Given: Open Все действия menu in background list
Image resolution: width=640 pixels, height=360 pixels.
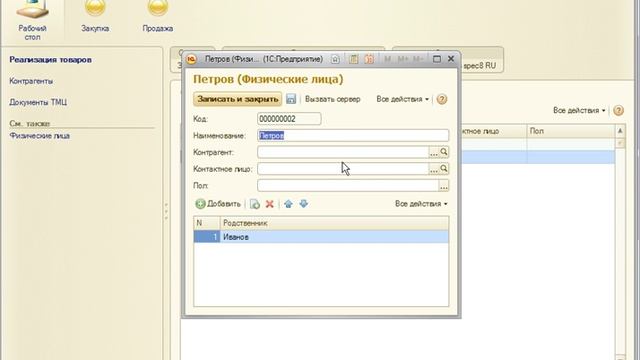Looking at the screenshot, I should [579, 110].
